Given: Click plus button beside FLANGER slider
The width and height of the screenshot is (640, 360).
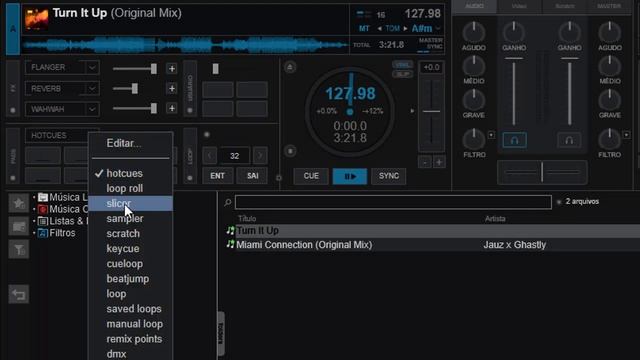Looking at the screenshot, I should 172,69.
